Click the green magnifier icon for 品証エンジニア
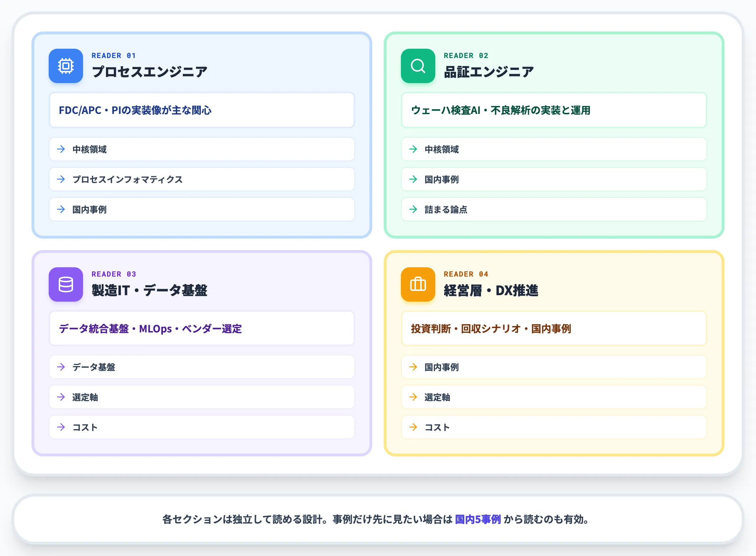 pos(418,66)
